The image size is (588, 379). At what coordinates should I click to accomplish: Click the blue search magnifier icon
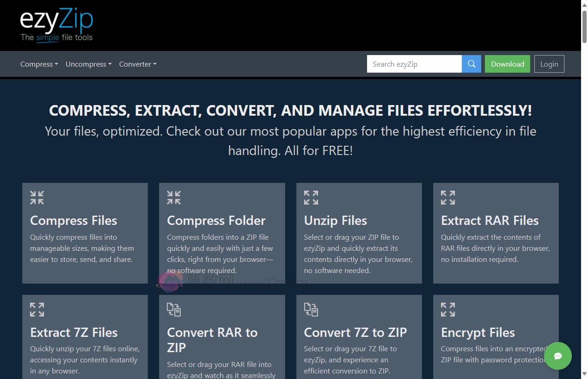click(471, 64)
